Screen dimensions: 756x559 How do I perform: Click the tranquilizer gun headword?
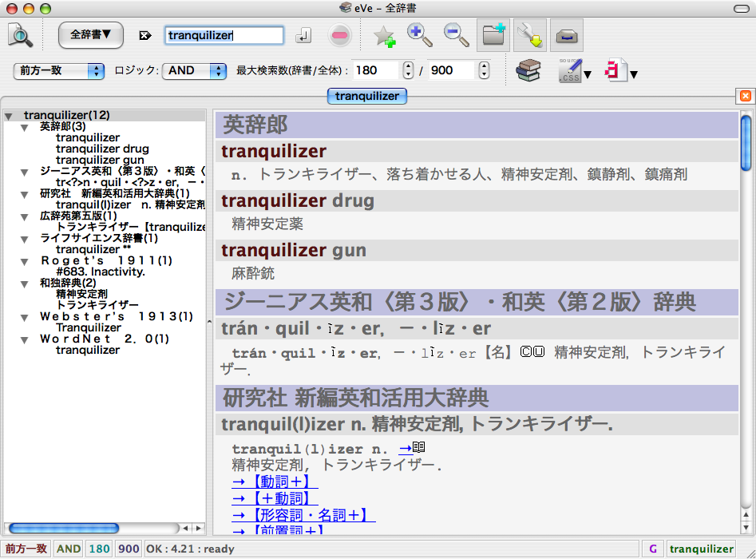pos(294,250)
